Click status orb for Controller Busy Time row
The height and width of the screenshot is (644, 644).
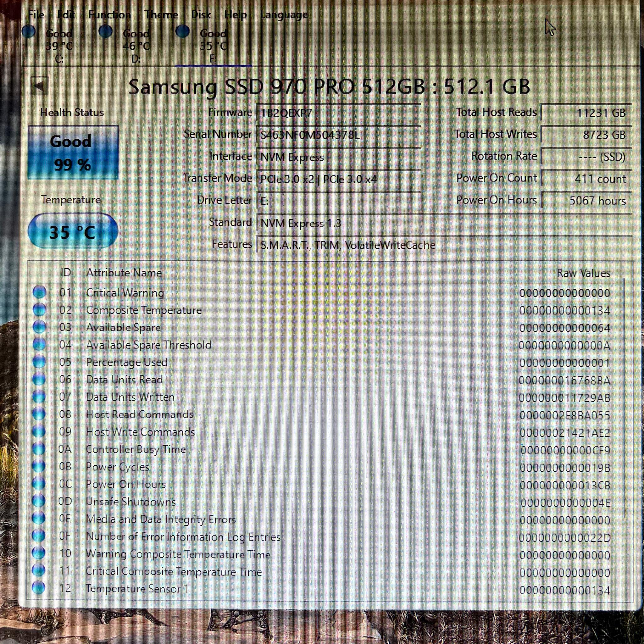point(39,449)
